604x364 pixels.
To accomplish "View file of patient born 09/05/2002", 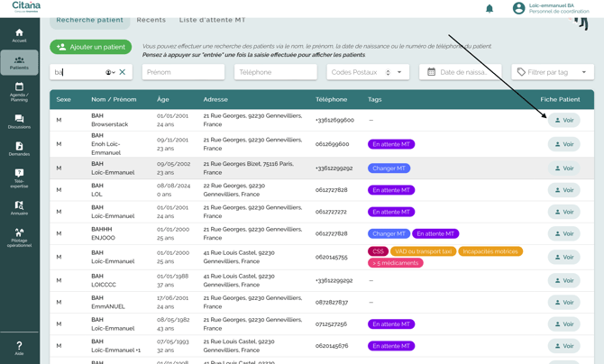I will pos(564,168).
